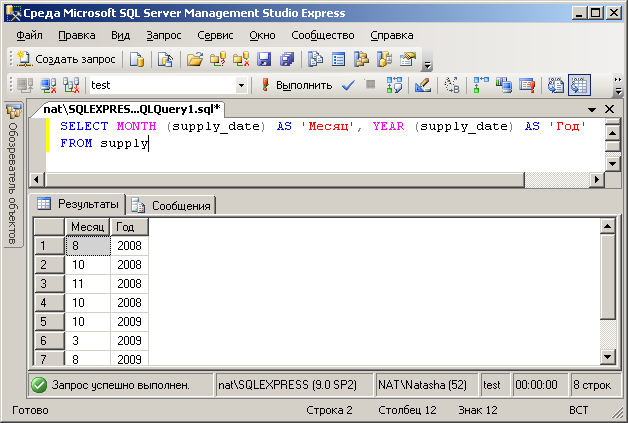Open the test database dropdown
628x423 pixels.
[241, 85]
